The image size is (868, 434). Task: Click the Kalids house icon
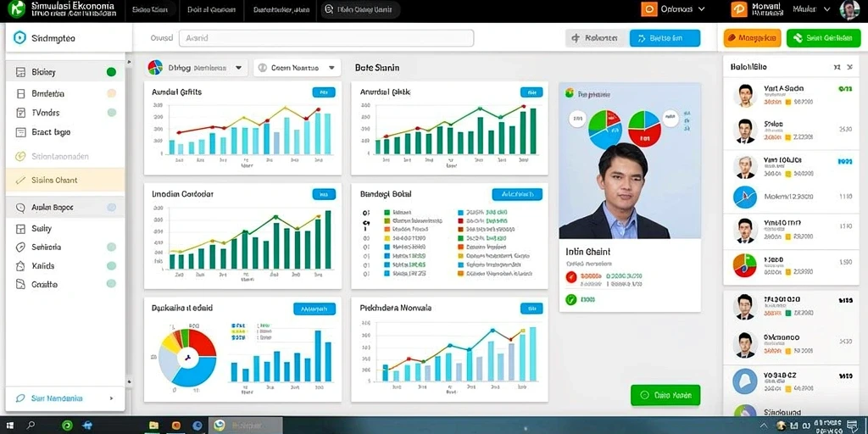pos(21,265)
